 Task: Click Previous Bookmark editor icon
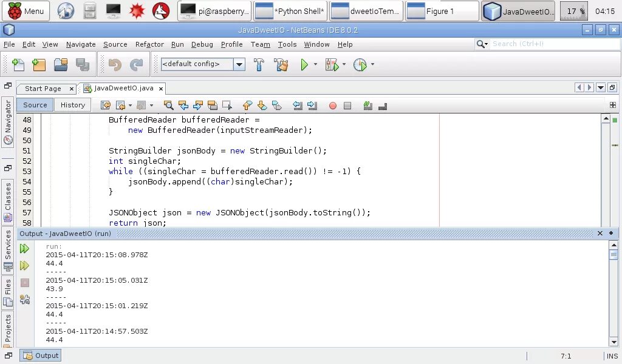coord(248,106)
